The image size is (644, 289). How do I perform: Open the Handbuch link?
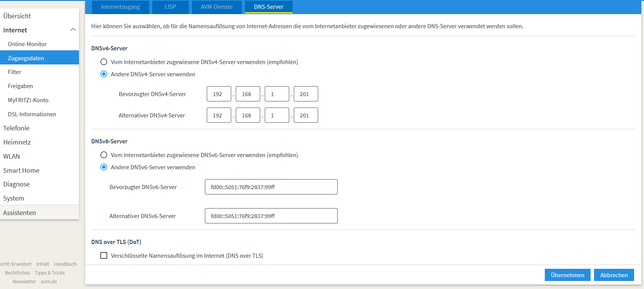pos(65,264)
